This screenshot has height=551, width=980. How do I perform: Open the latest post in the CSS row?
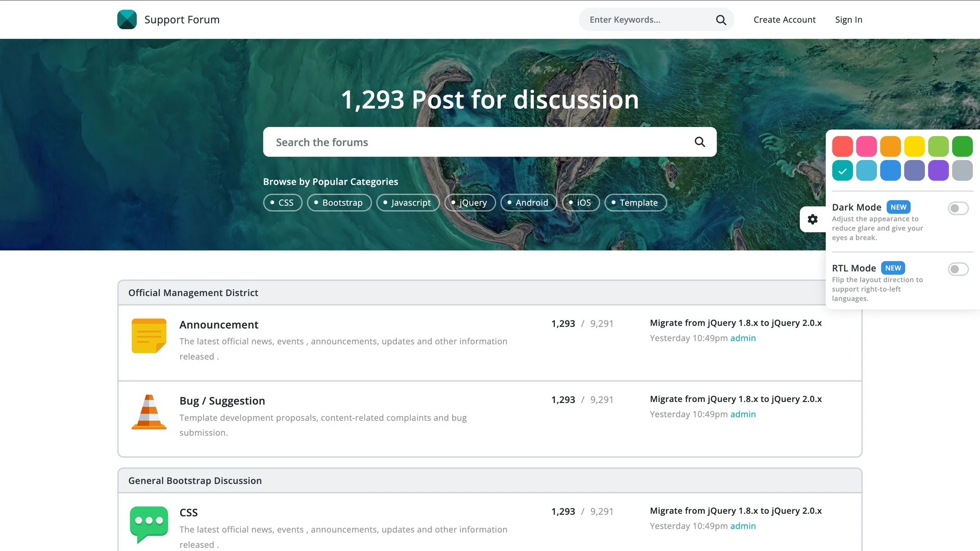pyautogui.click(x=736, y=511)
